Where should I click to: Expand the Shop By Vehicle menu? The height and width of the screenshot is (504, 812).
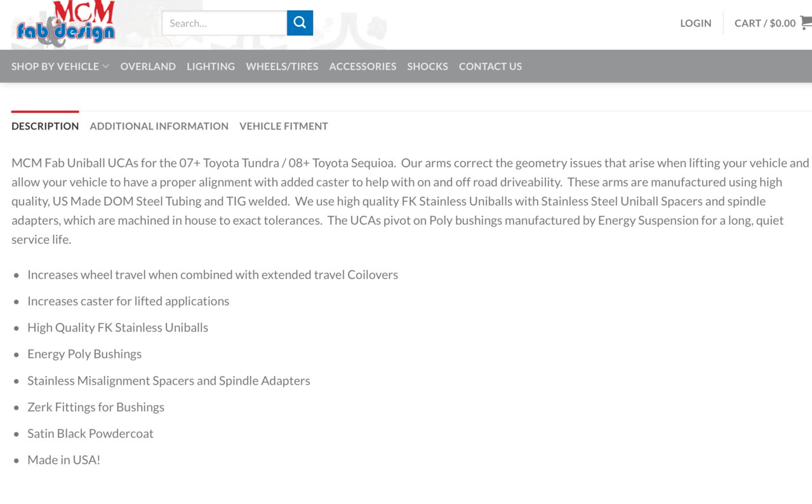click(60, 66)
